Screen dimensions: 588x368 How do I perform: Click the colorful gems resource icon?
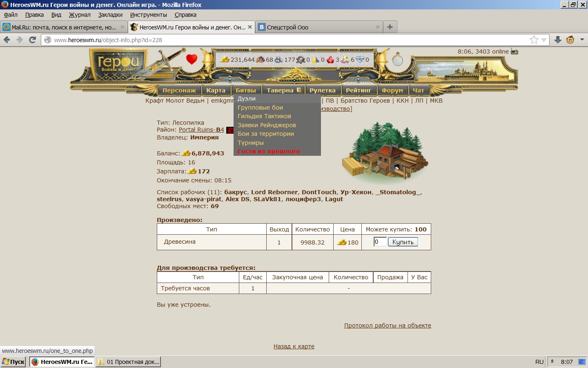(345, 60)
